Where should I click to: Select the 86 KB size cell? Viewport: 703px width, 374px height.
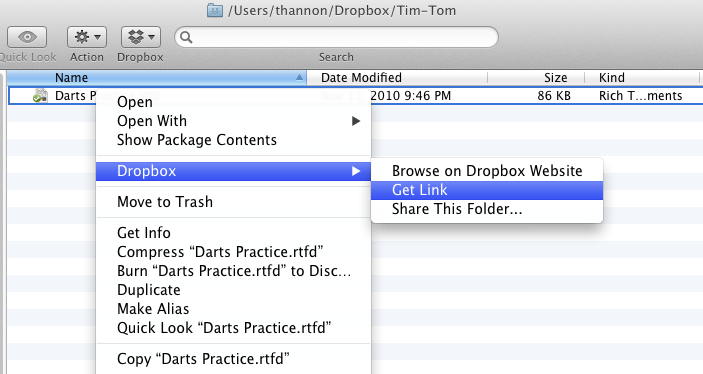(554, 96)
